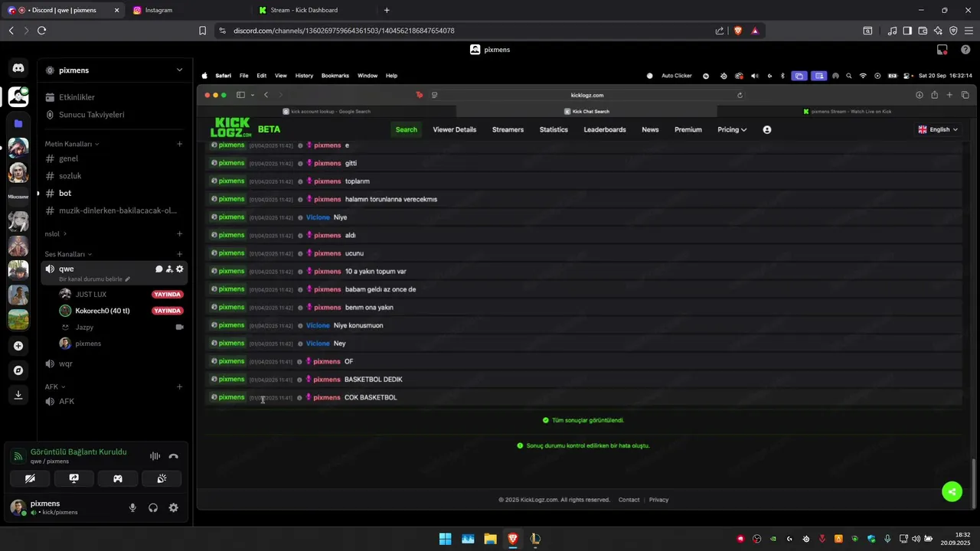980x551 pixels.
Task: Click the Download Apps icon in Discord
Action: click(x=18, y=395)
